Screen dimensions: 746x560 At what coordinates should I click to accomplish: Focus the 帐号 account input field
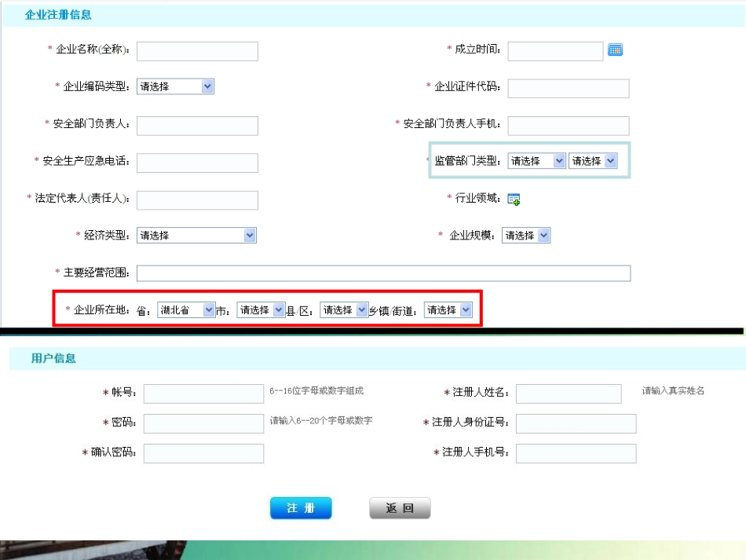203,394
